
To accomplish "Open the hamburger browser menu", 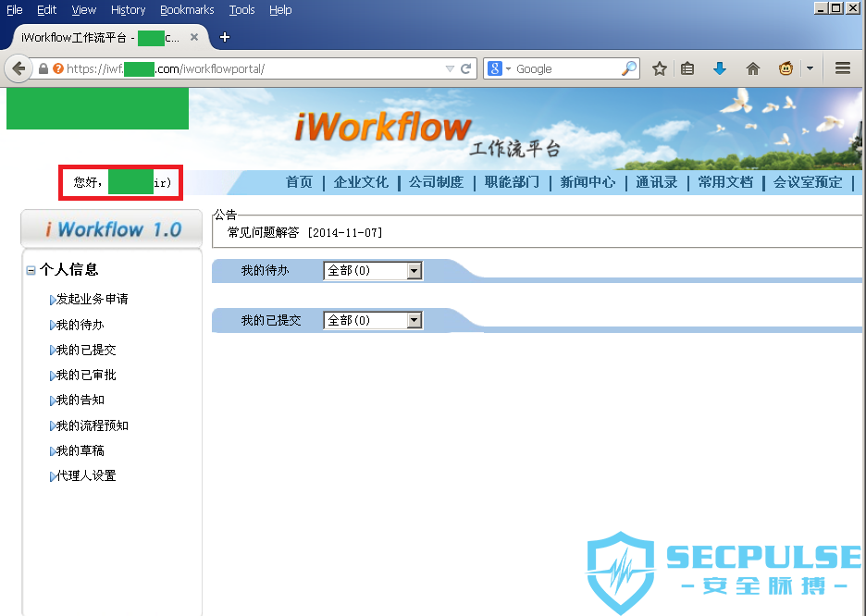I will pos(843,68).
